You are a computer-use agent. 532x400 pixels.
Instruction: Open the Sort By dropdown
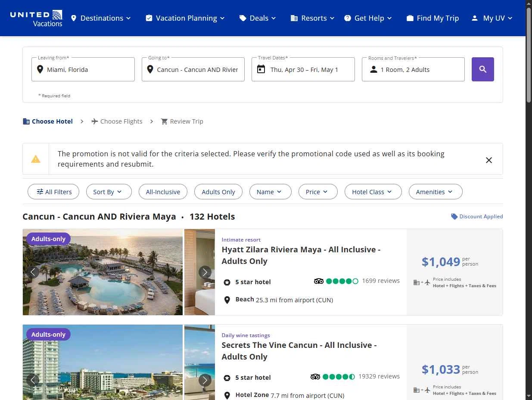(x=109, y=192)
